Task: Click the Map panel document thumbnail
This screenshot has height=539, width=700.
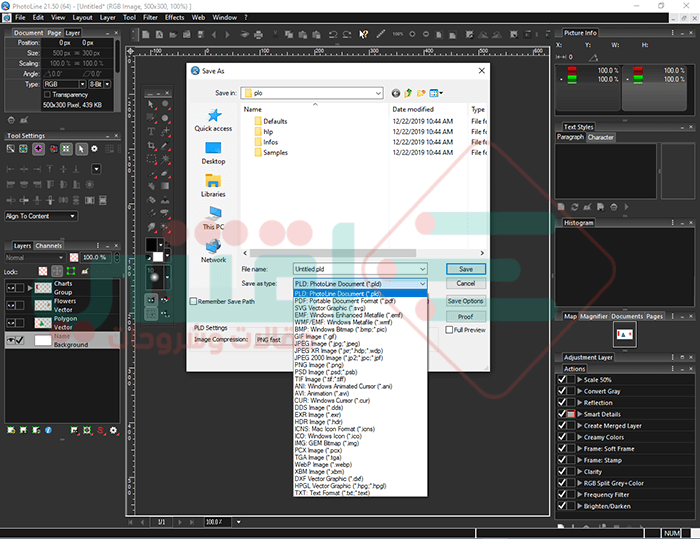Action: (625, 334)
